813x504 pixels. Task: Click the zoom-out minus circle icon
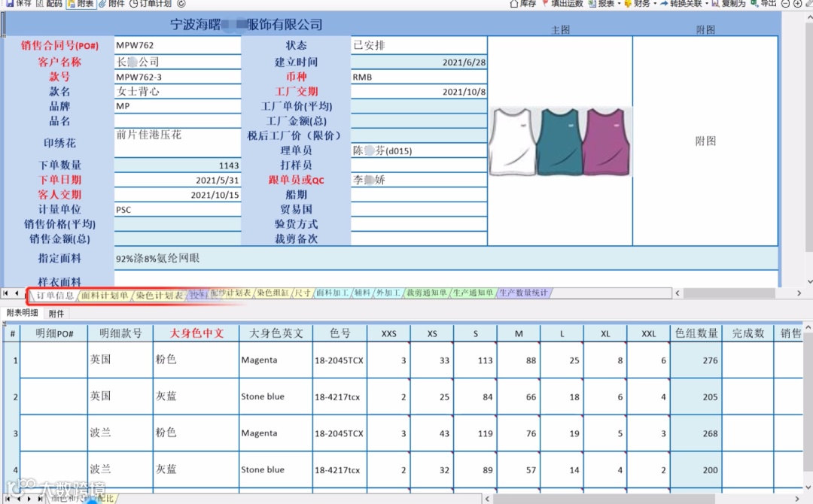(x=785, y=4)
